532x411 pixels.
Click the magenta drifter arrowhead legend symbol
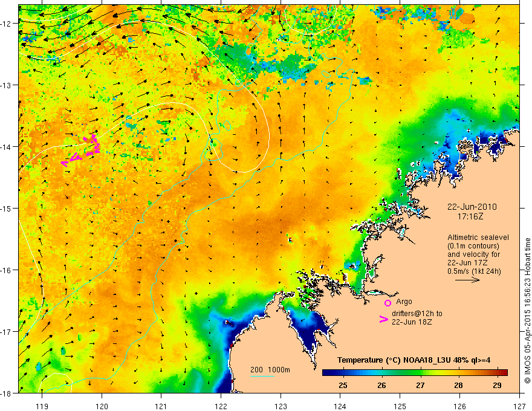click(x=384, y=319)
